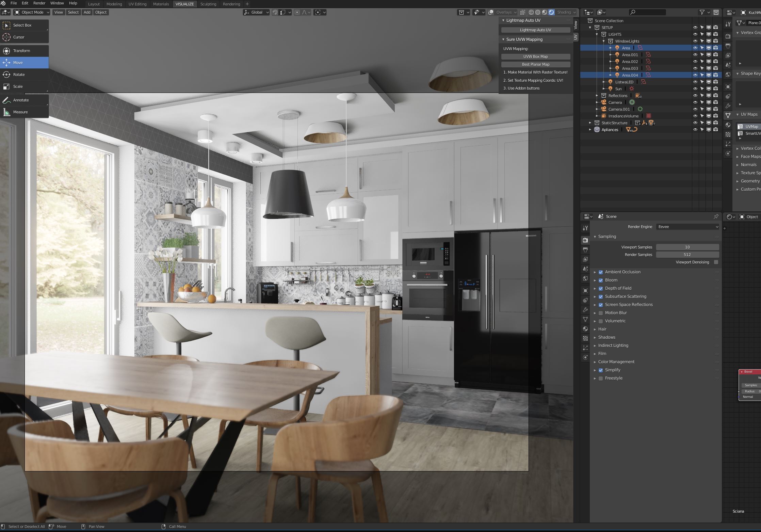The height and width of the screenshot is (532, 761).
Task: Disable the Bloom checkbox
Action: pyautogui.click(x=601, y=280)
